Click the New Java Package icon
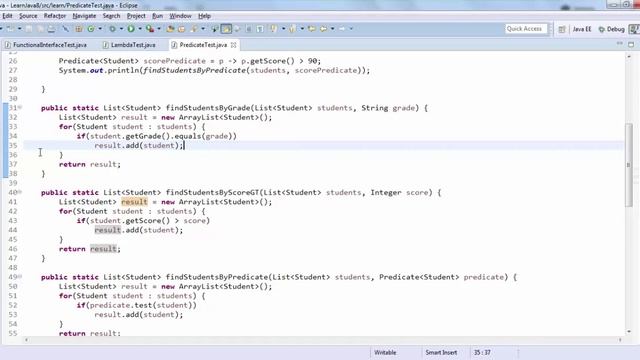The image size is (640, 360). (78, 29)
